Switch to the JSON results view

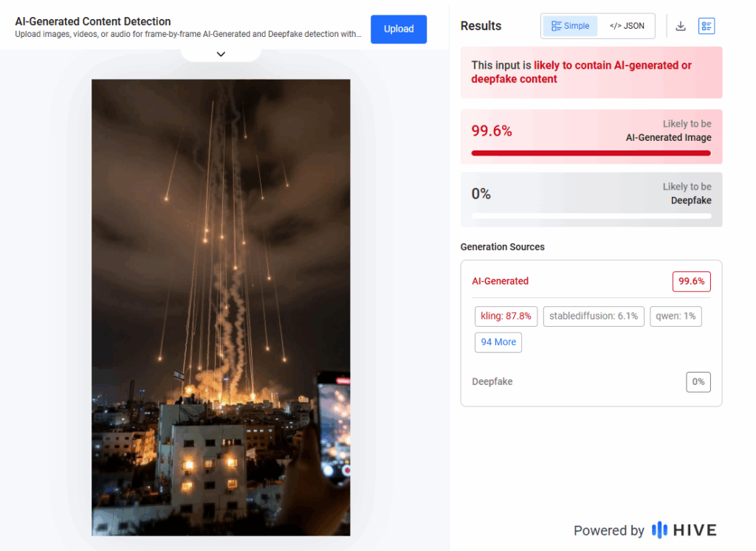(627, 26)
